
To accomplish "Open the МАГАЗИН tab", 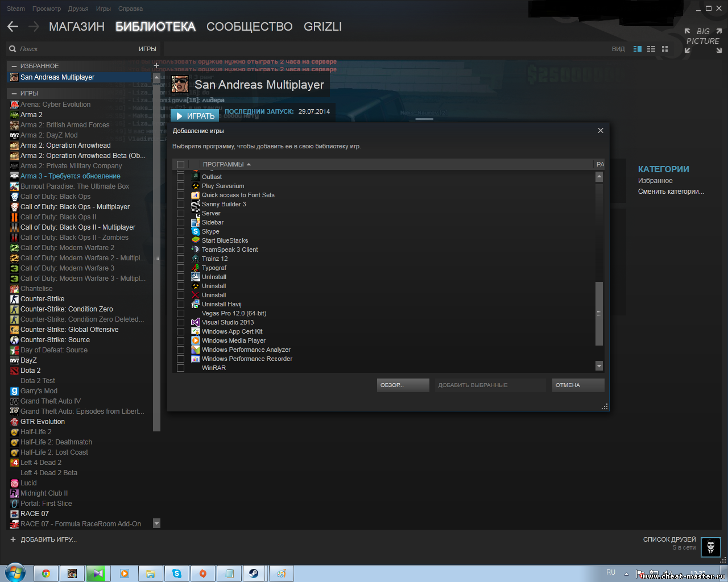I will (77, 27).
